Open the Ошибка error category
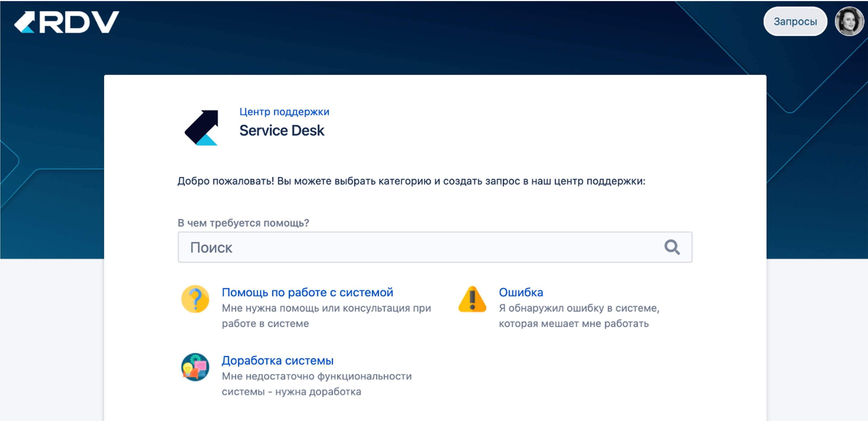 (521, 292)
